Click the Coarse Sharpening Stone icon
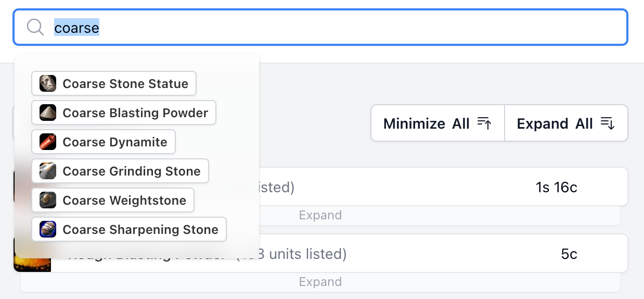 click(x=48, y=229)
